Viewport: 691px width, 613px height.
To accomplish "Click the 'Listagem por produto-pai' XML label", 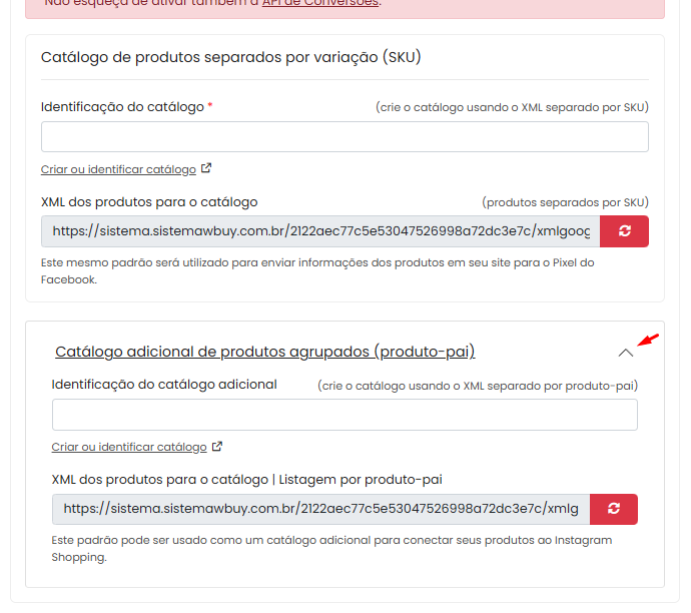I will 246,479.
